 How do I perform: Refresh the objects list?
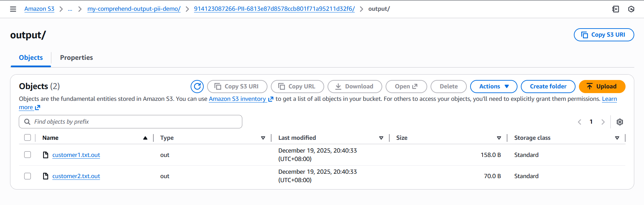[197, 86]
